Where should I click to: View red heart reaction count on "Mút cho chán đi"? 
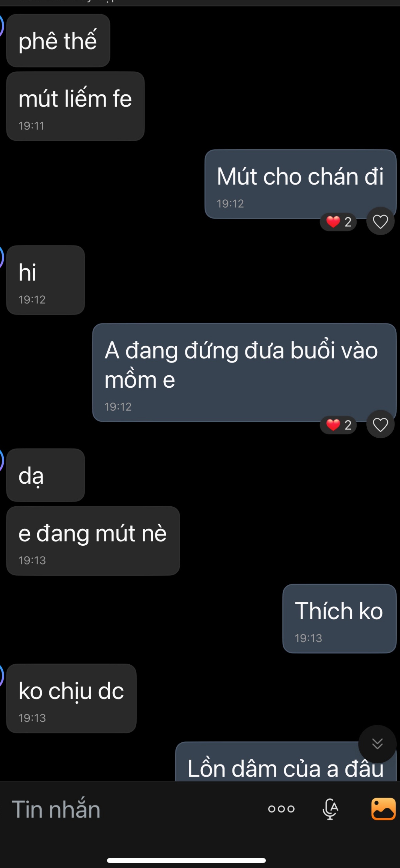coord(338,222)
